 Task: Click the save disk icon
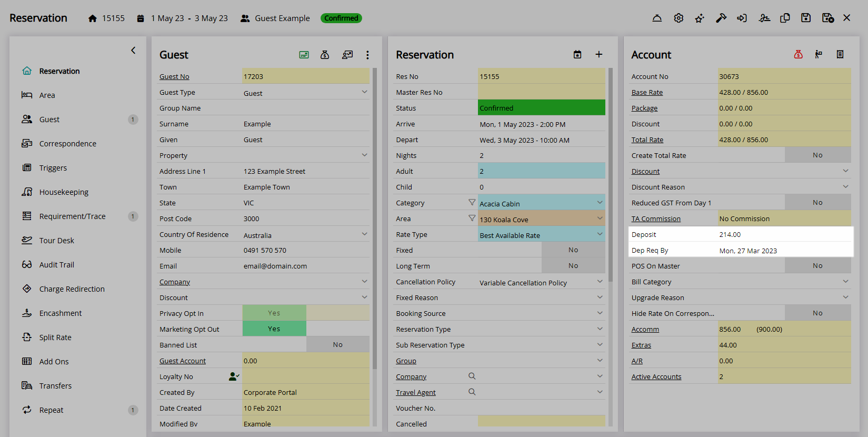[x=806, y=18]
